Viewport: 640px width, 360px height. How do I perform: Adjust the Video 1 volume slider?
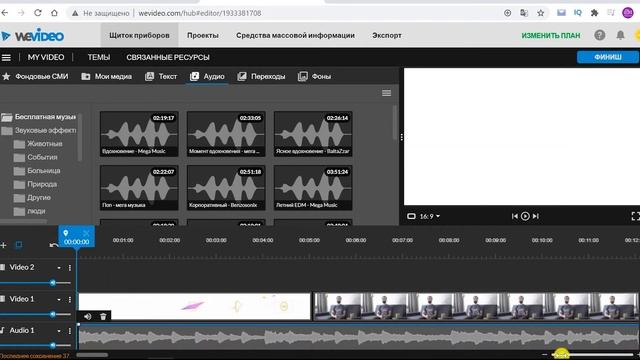[x=53, y=314]
